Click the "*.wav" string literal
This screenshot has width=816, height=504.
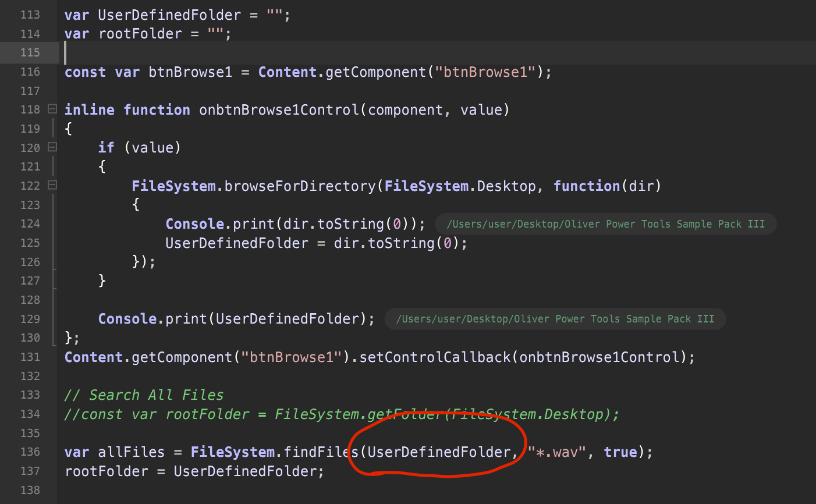point(555,452)
